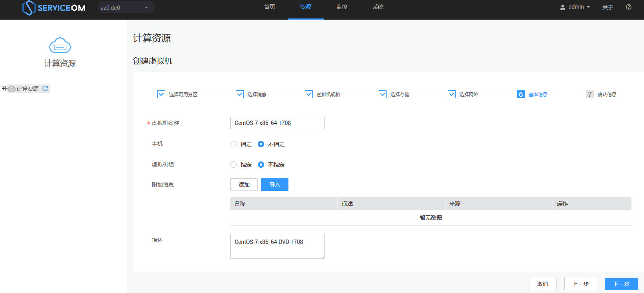This screenshot has height=293, width=644.
Task: Click the 名称 column header
Action: [284, 203]
